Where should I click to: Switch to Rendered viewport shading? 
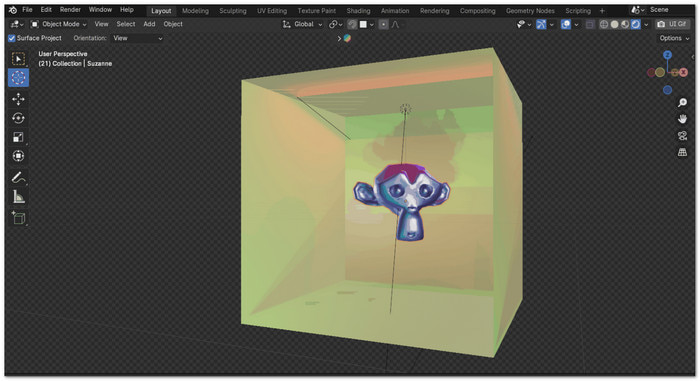[x=635, y=25]
